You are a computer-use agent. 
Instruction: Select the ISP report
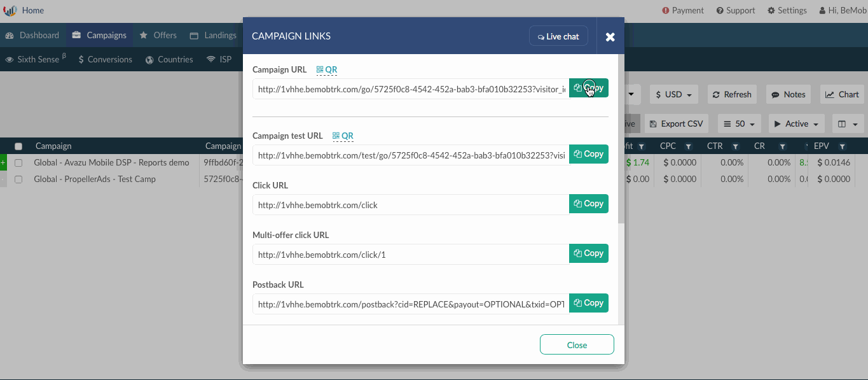219,59
